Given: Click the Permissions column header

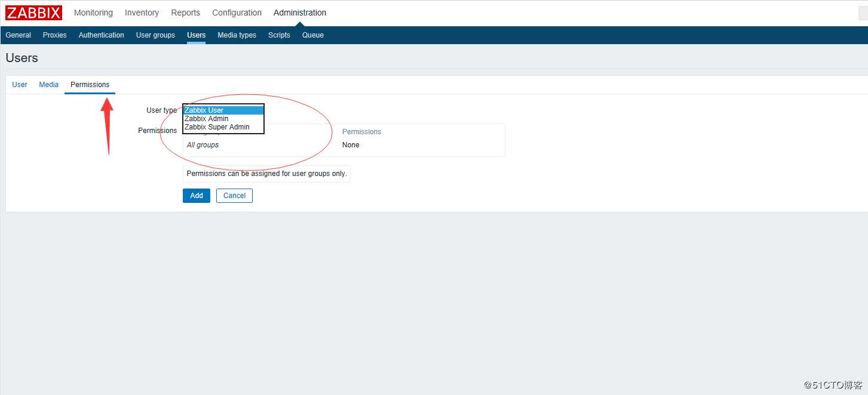Looking at the screenshot, I should pos(361,132).
